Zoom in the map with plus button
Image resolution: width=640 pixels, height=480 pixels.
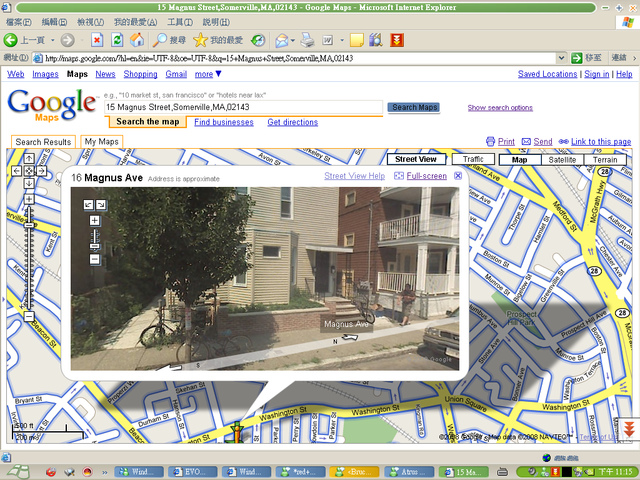29,199
